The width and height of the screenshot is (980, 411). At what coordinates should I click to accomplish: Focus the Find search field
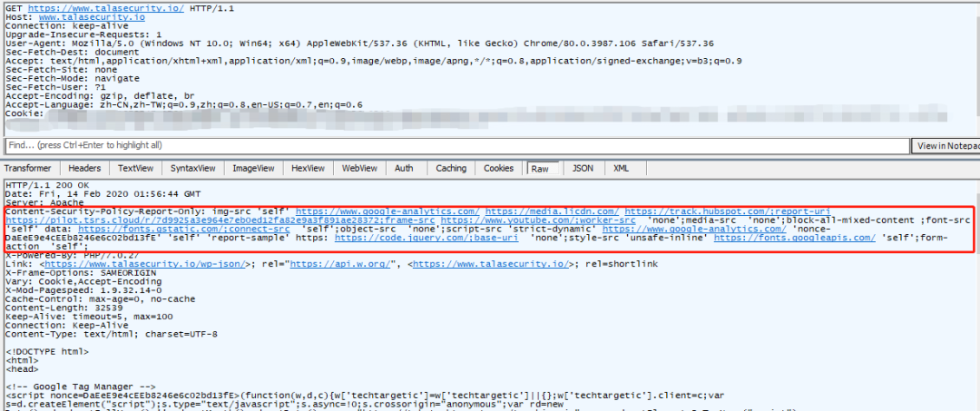[456, 145]
